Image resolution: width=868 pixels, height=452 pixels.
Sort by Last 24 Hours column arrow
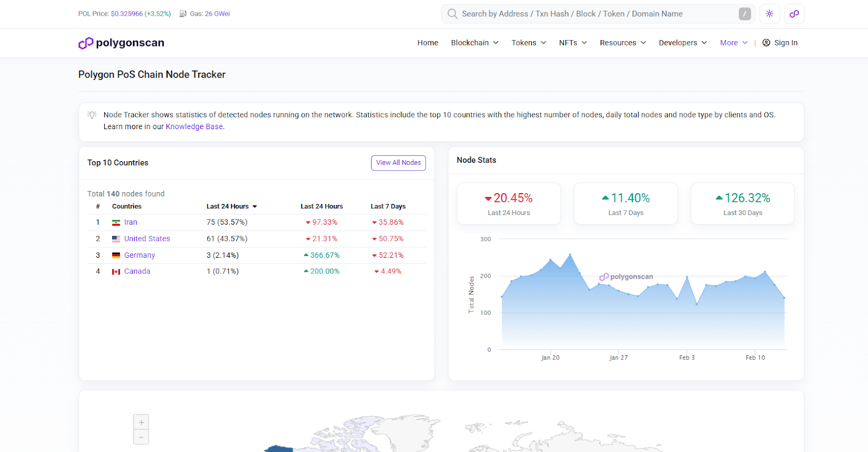click(x=254, y=207)
